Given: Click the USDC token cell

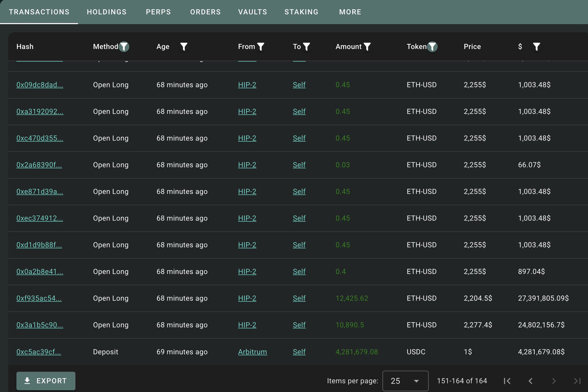Looking at the screenshot, I should coord(416,352).
